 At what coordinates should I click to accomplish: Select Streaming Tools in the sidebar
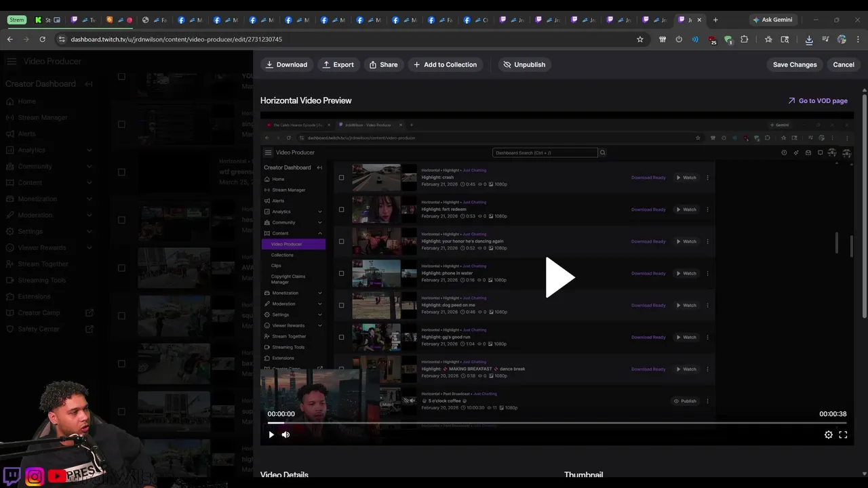click(x=42, y=280)
